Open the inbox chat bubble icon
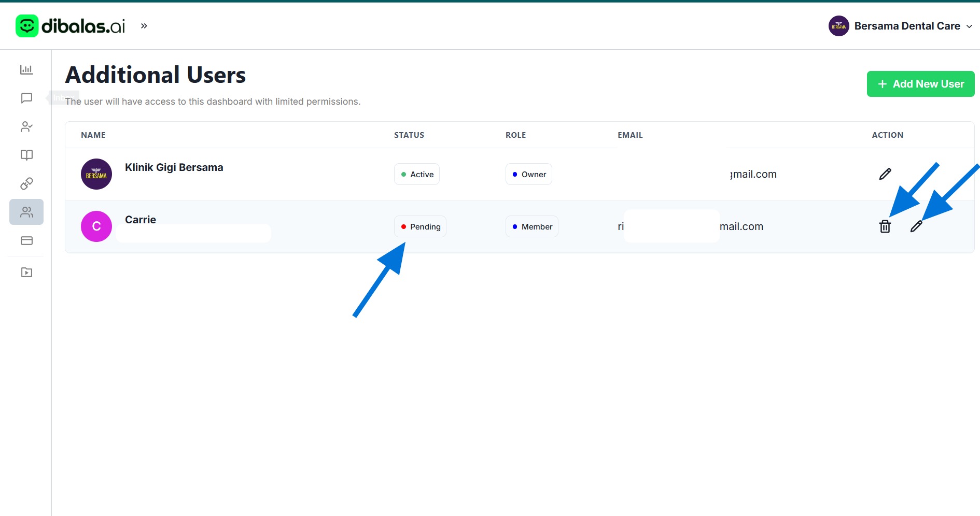The height and width of the screenshot is (516, 980). click(x=26, y=98)
